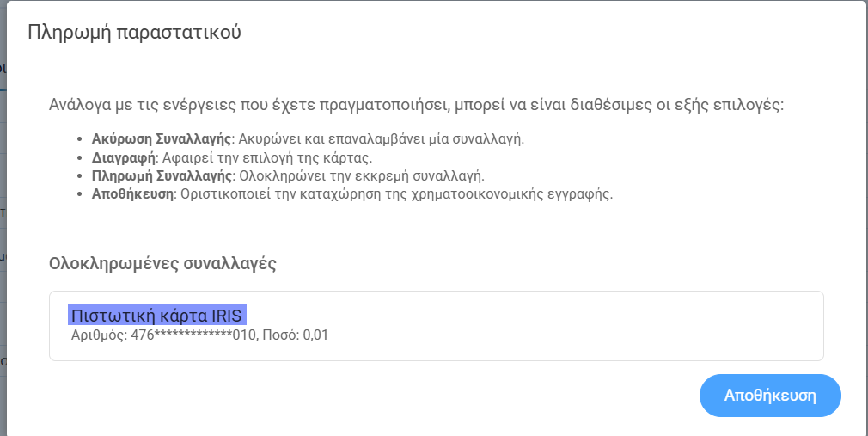The image size is (868, 436).
Task: Click the card number 476*************010
Action: click(x=194, y=335)
